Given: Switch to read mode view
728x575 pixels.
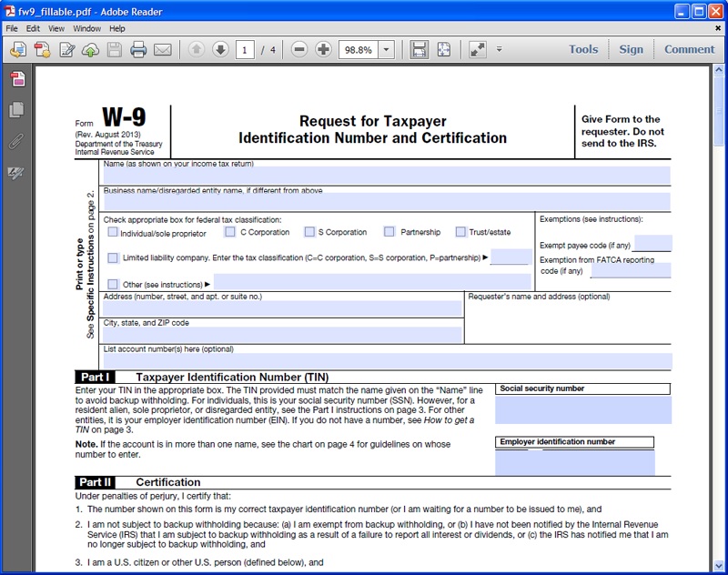Looking at the screenshot, I should [478, 50].
